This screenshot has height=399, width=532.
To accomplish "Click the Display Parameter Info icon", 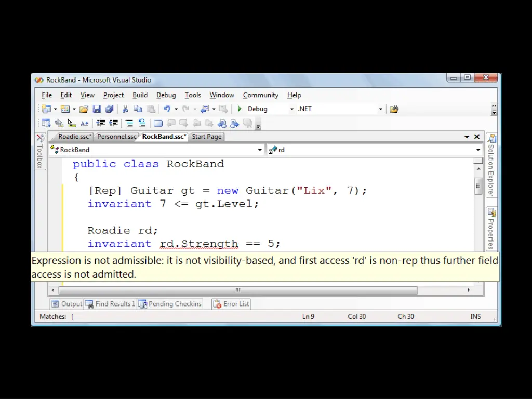I will coord(59,124).
